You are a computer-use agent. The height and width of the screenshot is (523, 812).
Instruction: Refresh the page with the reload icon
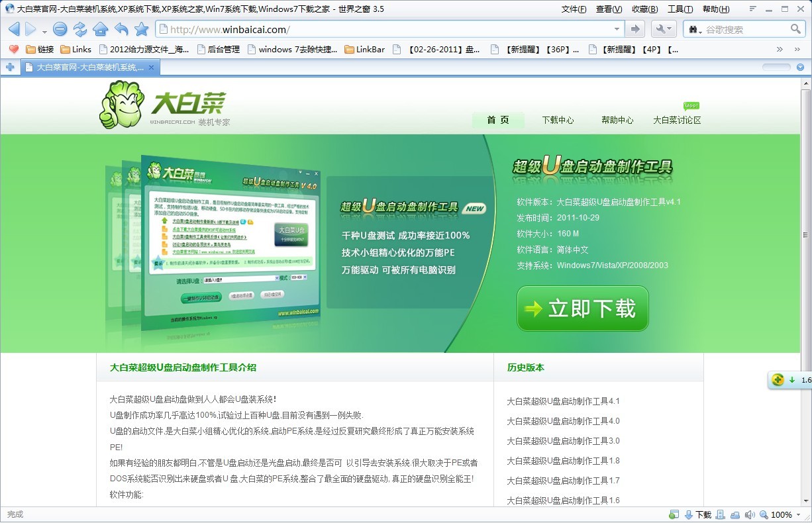tap(80, 29)
